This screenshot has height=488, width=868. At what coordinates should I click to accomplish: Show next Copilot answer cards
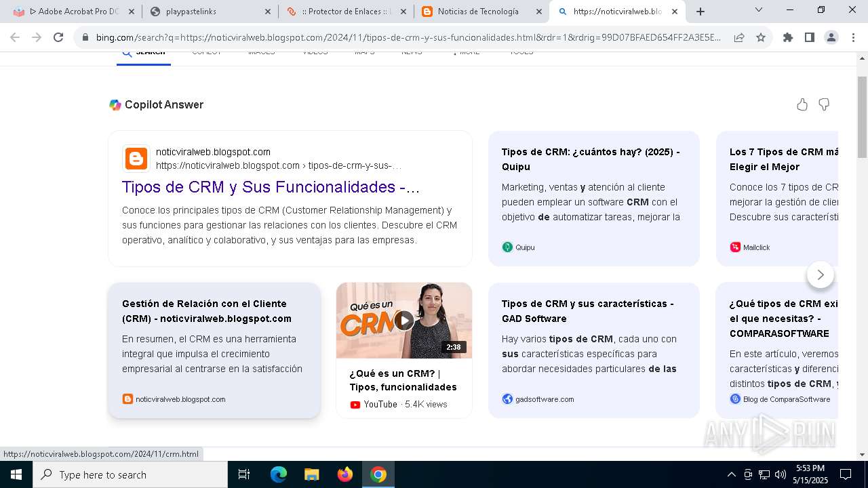click(x=821, y=274)
